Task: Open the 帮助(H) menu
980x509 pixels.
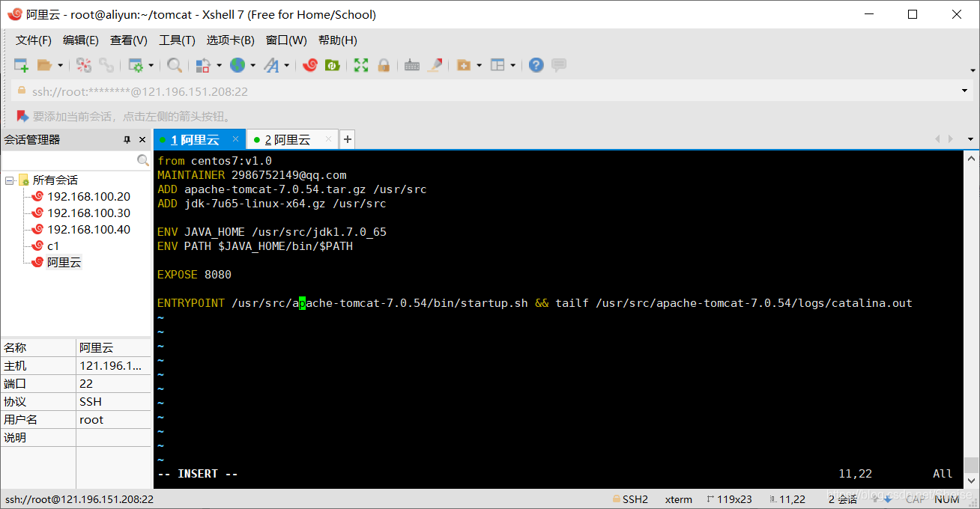Action: coord(338,40)
